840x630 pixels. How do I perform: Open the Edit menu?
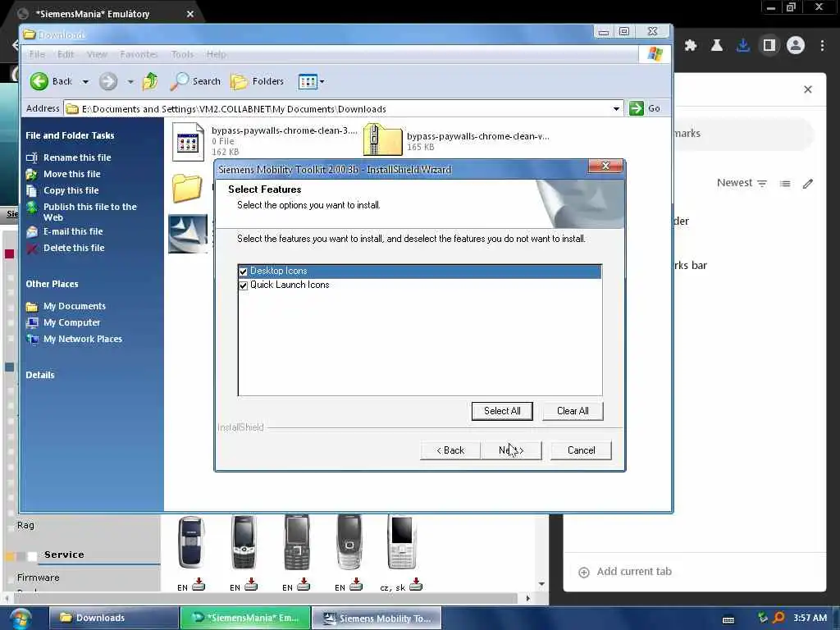66,54
